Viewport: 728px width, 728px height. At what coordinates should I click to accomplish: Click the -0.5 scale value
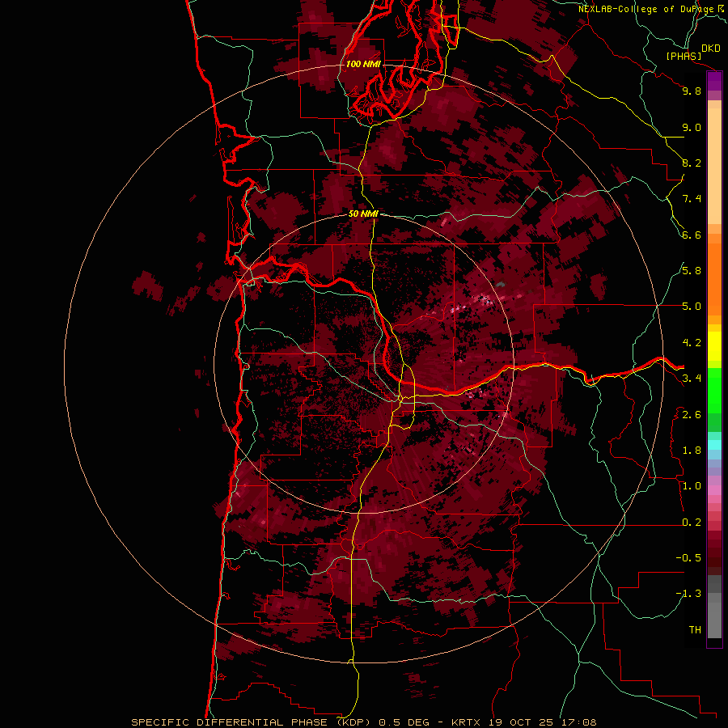coord(688,558)
